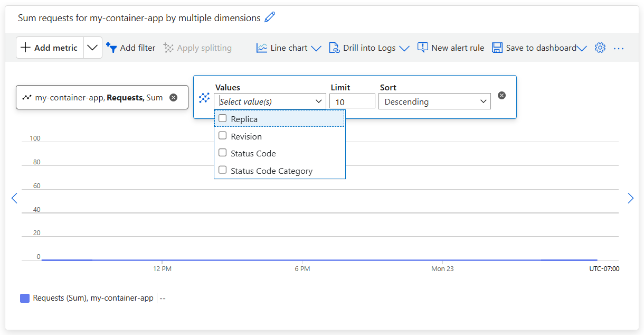Enable the Revision dimension
The image size is (644, 335).
coord(222,136)
